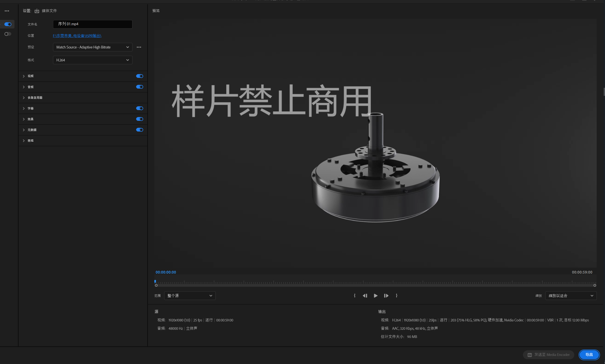This screenshot has width=605, height=364.
Task: Open the H.264 format dropdown
Action: tap(92, 60)
